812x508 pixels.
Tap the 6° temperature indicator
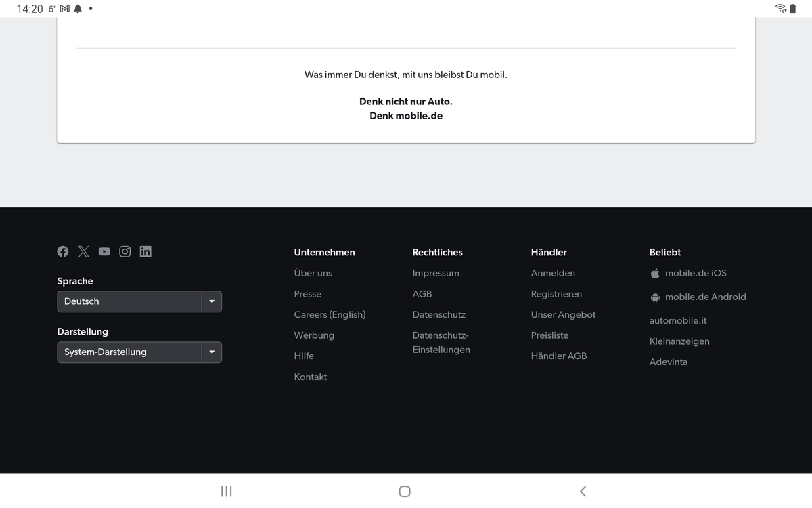click(x=52, y=9)
